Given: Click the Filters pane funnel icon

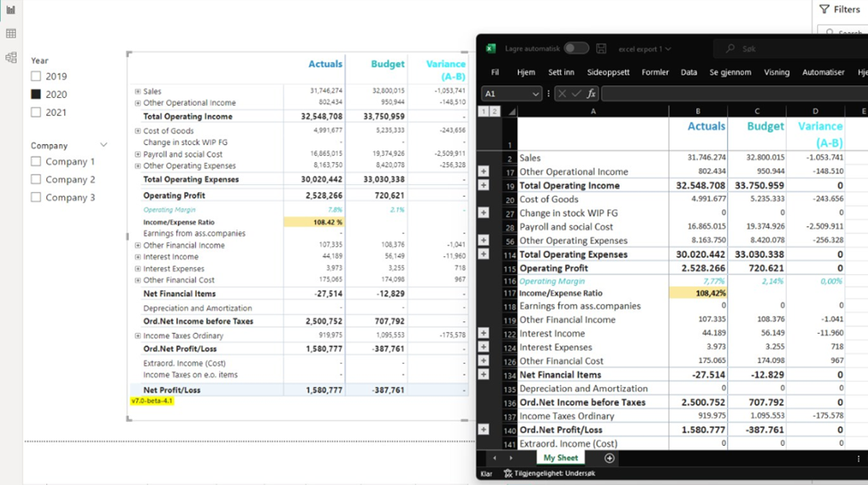Looking at the screenshot, I should pyautogui.click(x=824, y=9).
